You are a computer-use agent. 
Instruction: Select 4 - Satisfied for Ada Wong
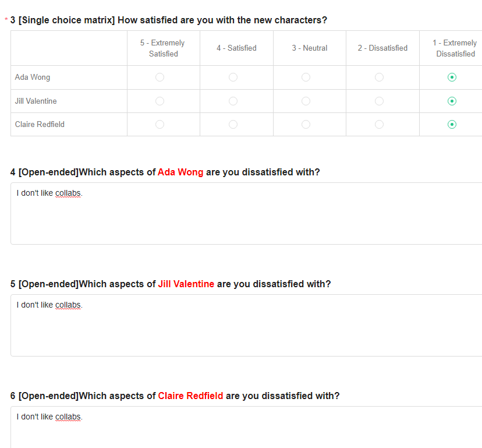tap(233, 77)
